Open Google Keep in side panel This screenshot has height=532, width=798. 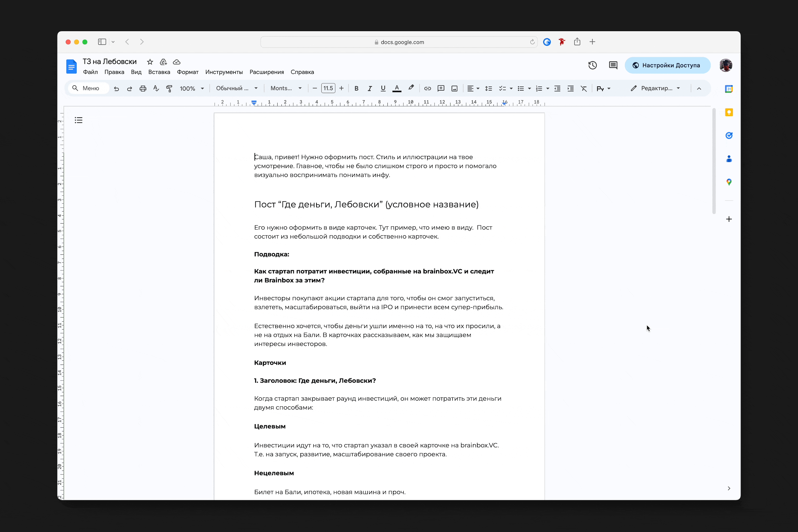coord(729,112)
